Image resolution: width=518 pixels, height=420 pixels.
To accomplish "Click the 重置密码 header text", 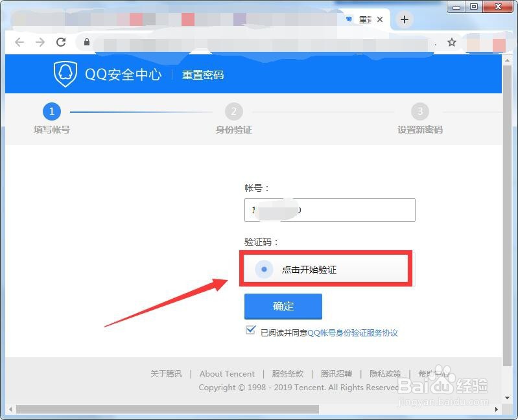I will click(203, 75).
